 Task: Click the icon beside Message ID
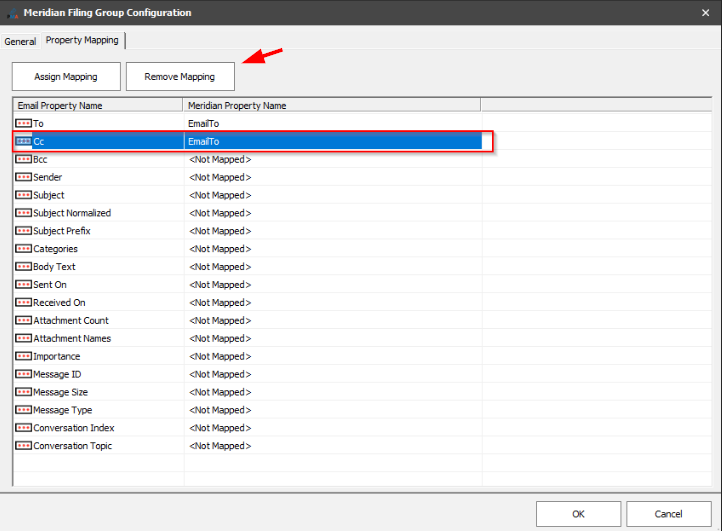click(x=23, y=374)
